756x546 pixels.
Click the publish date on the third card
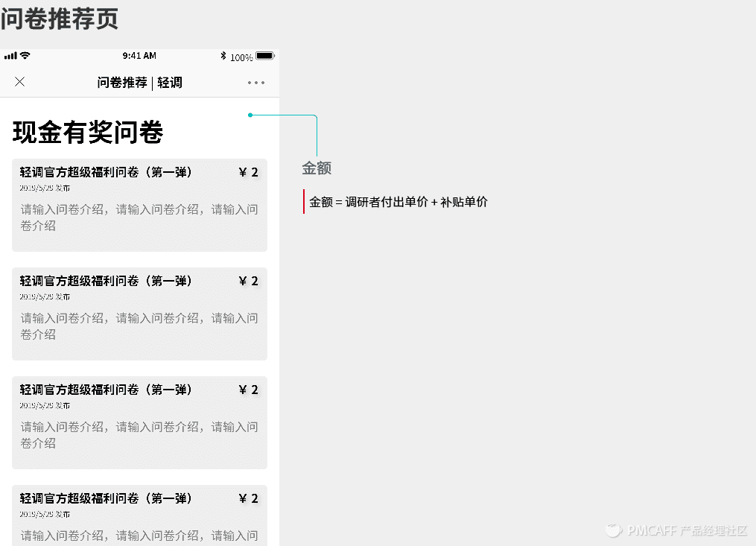click(x=45, y=405)
